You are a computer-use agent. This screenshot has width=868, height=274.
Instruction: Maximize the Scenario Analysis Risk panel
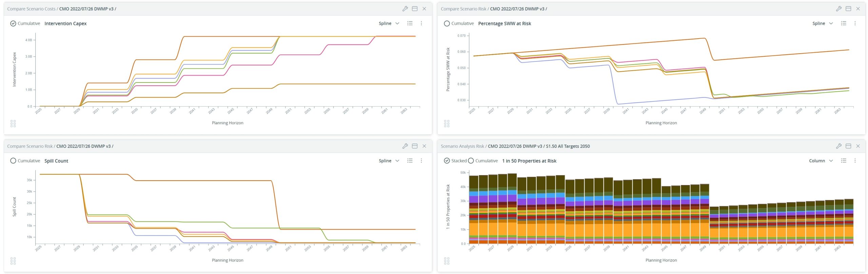point(848,146)
